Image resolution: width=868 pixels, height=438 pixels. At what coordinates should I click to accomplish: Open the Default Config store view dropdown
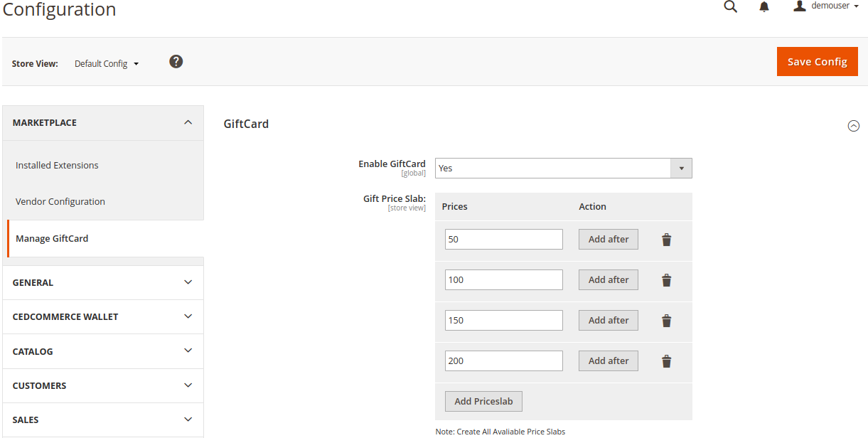pos(107,63)
